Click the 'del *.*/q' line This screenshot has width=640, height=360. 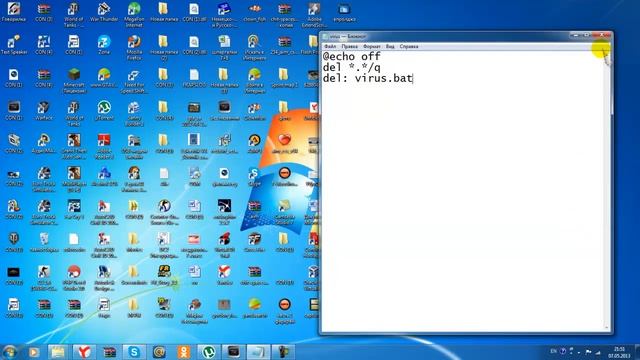coord(351,67)
